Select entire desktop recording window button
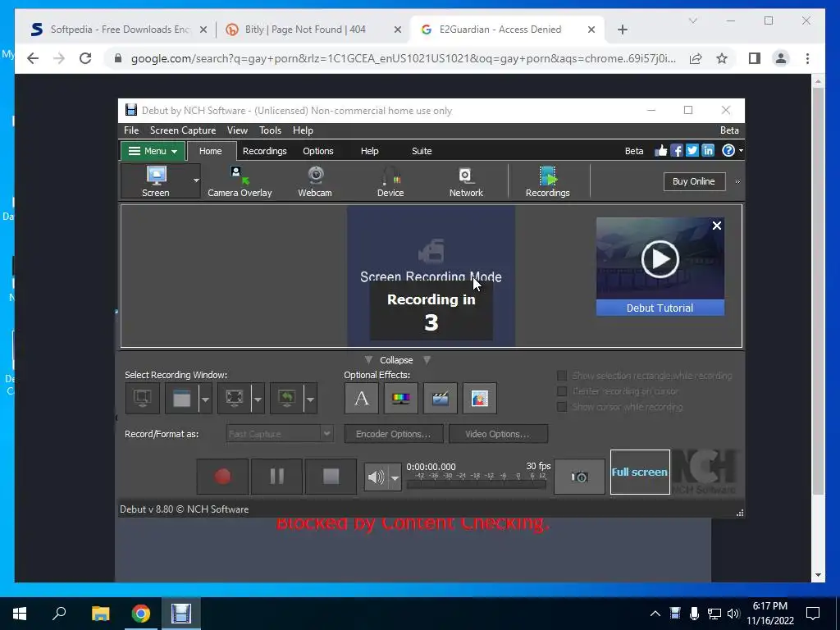 (143, 398)
